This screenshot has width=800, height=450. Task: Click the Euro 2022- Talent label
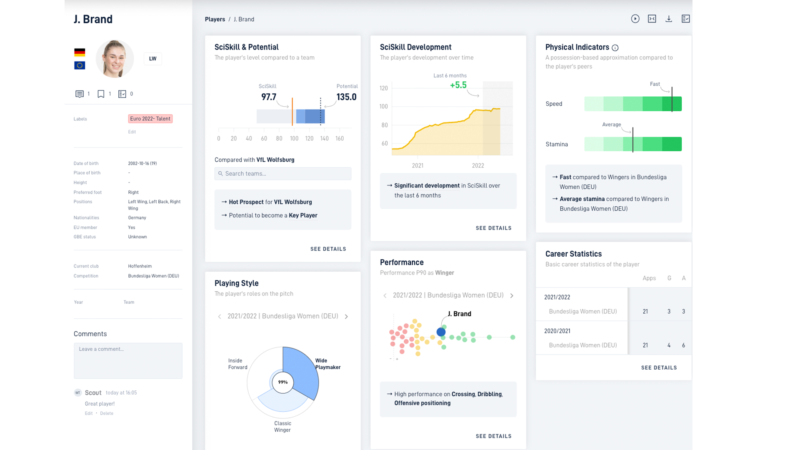click(x=150, y=119)
